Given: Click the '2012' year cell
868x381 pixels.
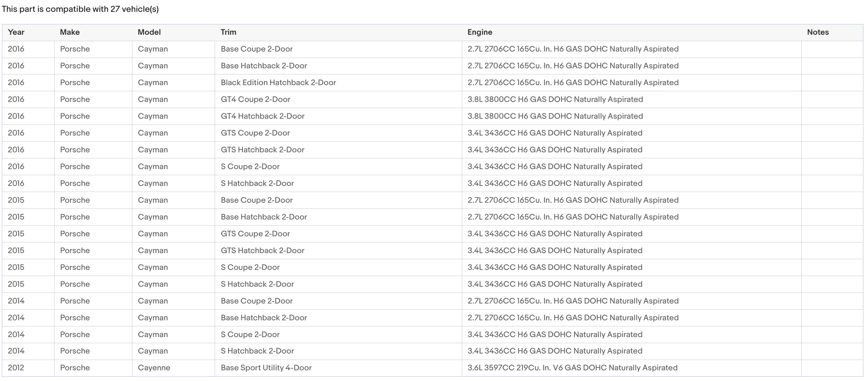Looking at the screenshot, I should [x=28, y=368].
